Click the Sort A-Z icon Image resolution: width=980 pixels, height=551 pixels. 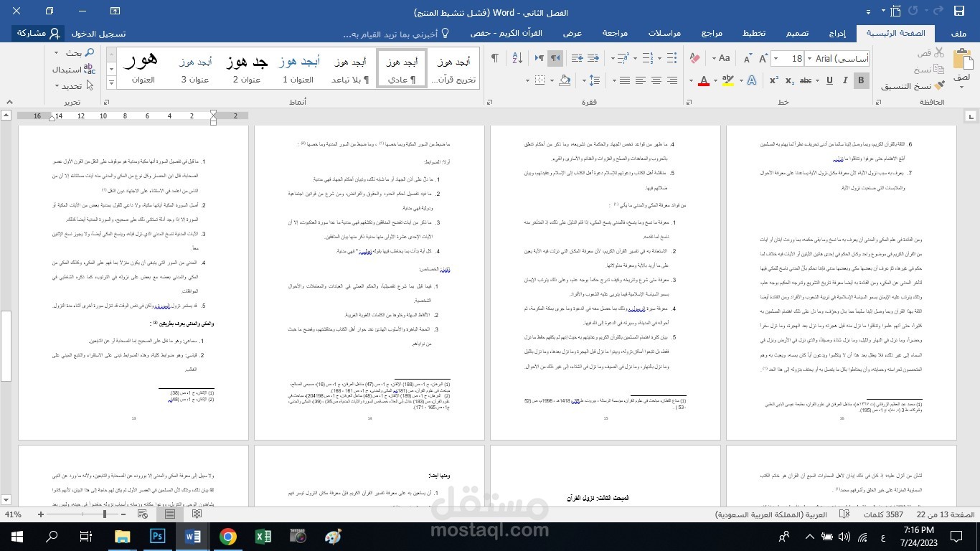click(x=517, y=58)
